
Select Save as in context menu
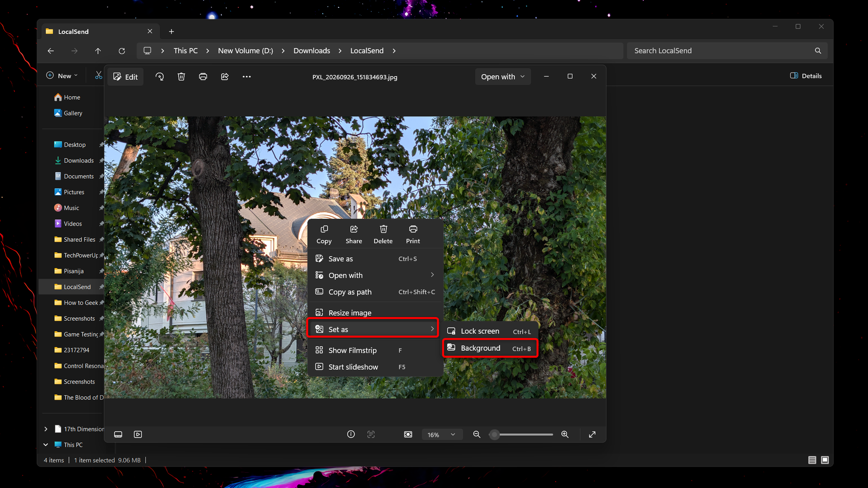375,259
